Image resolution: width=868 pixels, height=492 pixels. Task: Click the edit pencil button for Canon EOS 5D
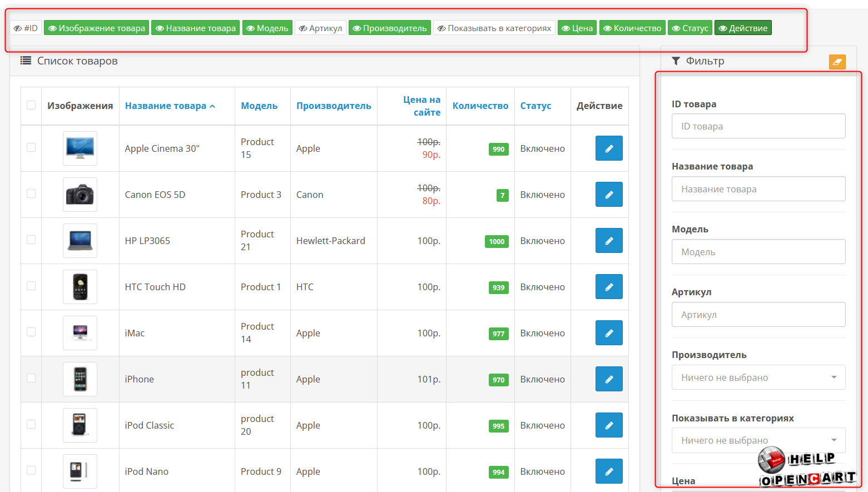[609, 195]
